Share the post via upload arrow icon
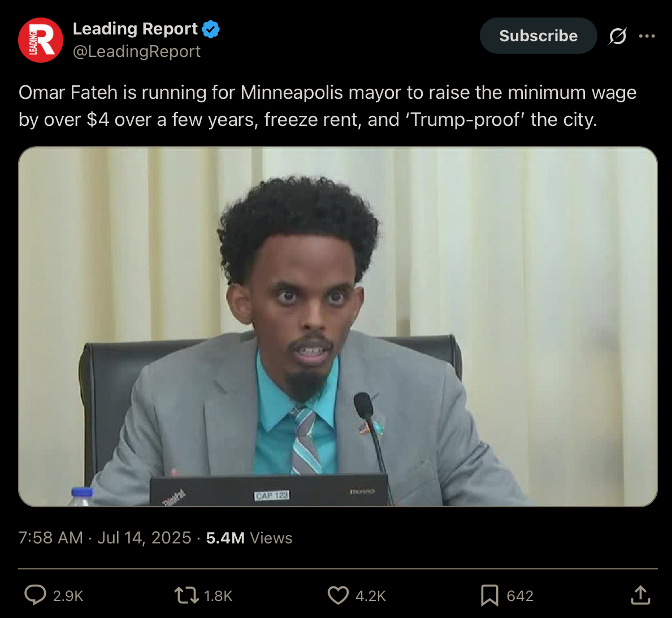 [x=641, y=595]
